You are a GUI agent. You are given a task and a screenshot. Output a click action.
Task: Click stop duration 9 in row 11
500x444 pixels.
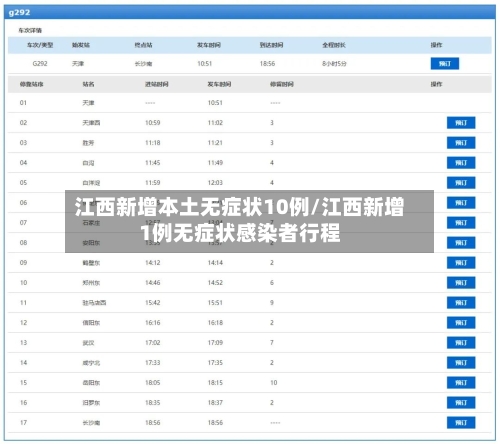coord(272,303)
